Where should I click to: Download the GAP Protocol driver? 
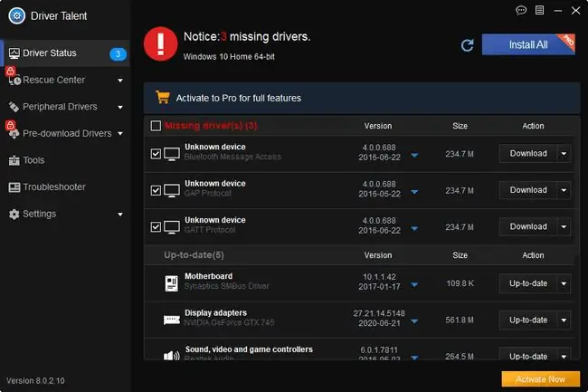click(x=528, y=190)
